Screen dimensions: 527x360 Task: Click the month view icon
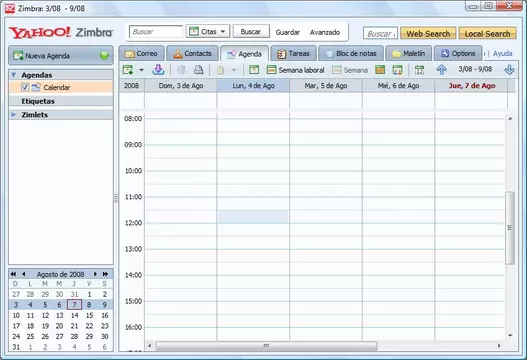point(380,70)
